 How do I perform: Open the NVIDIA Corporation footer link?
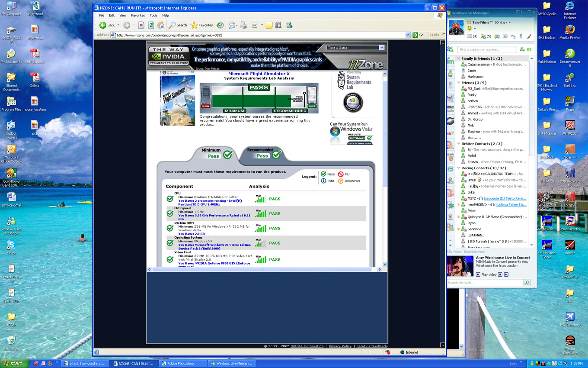[x=307, y=346]
